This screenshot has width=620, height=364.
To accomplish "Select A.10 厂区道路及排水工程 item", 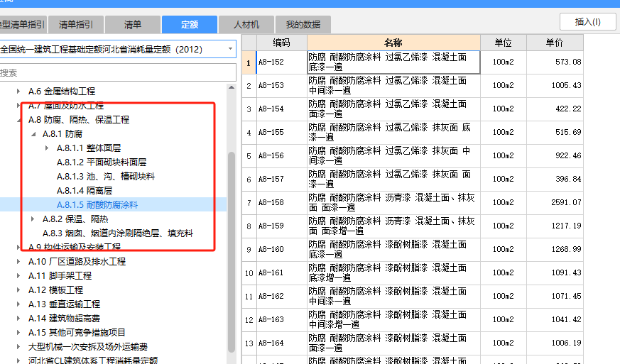I will point(77,262).
